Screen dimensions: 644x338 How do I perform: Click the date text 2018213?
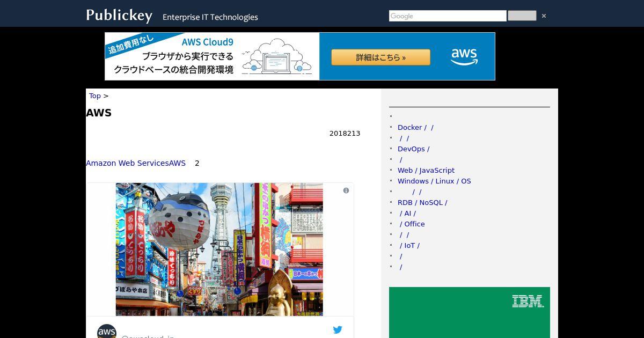[345, 133]
